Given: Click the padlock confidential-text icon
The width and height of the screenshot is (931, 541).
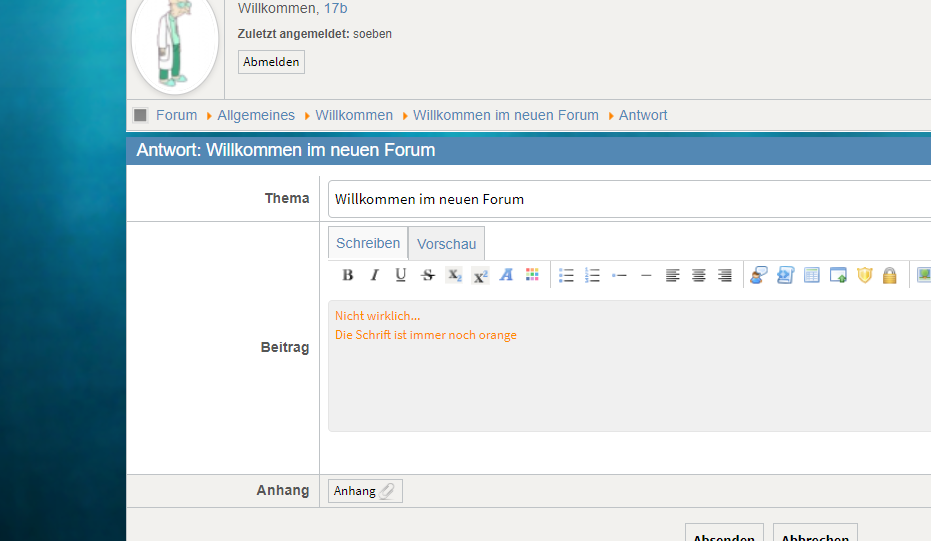Looking at the screenshot, I should pos(890,275).
